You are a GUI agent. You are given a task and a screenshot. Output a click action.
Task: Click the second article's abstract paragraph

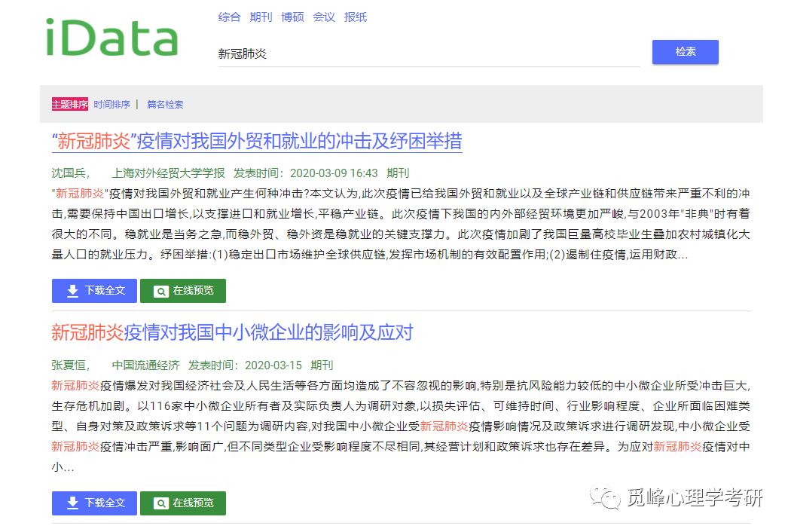401,427
